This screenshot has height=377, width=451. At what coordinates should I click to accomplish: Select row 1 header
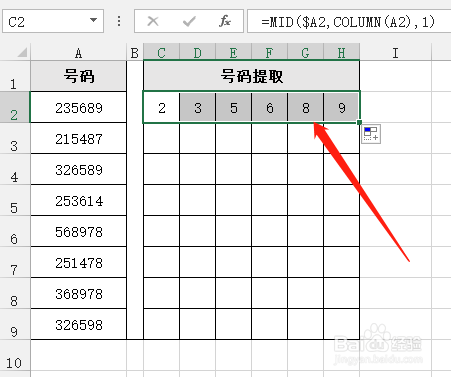15,76
